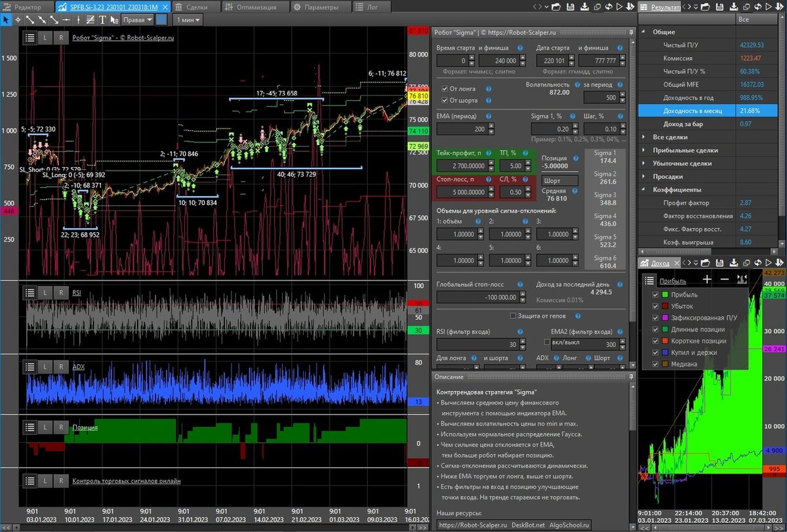This screenshot has height=532, width=787.
Task: Enable the EMA2 вкл/выкл checkbox
Action: tap(548, 342)
